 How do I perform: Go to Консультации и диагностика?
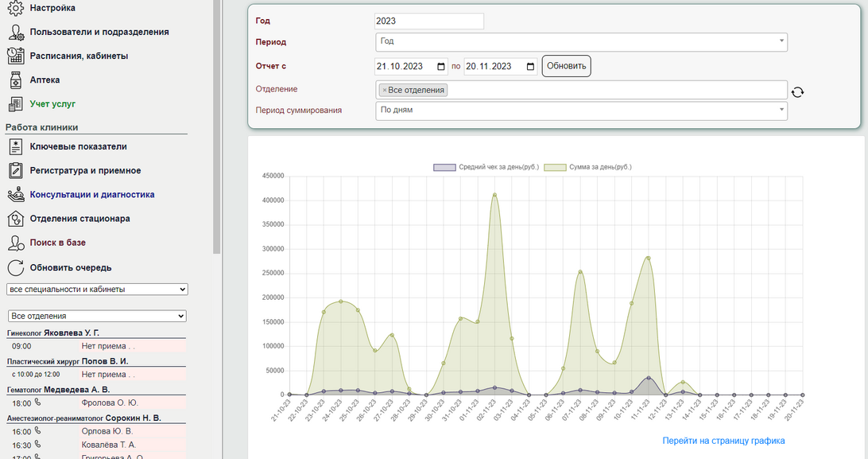pos(92,194)
